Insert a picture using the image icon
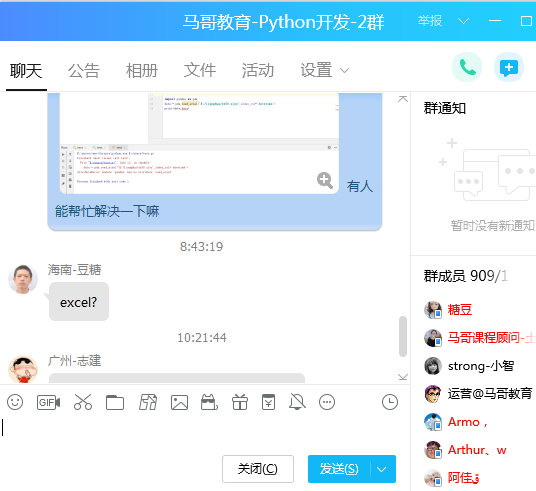536x491 pixels. point(179,402)
